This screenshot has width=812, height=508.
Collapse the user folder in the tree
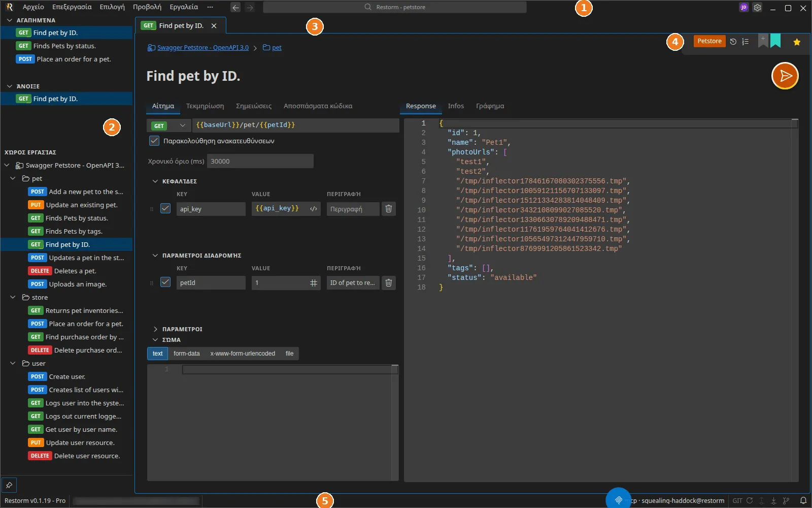(13, 363)
